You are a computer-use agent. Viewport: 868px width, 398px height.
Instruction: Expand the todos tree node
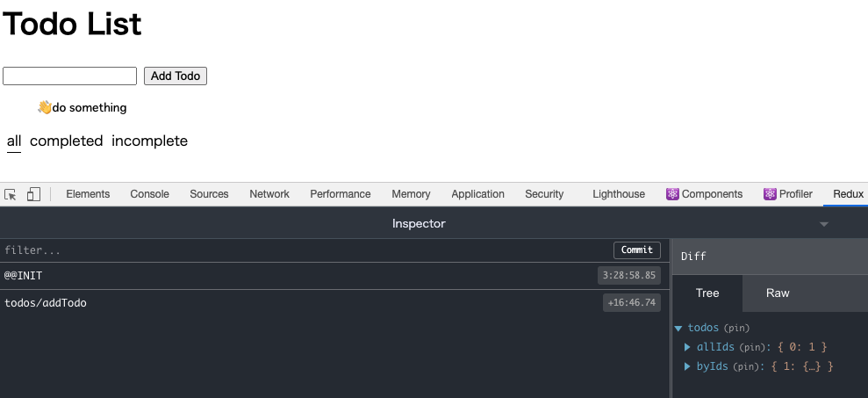[x=678, y=328]
